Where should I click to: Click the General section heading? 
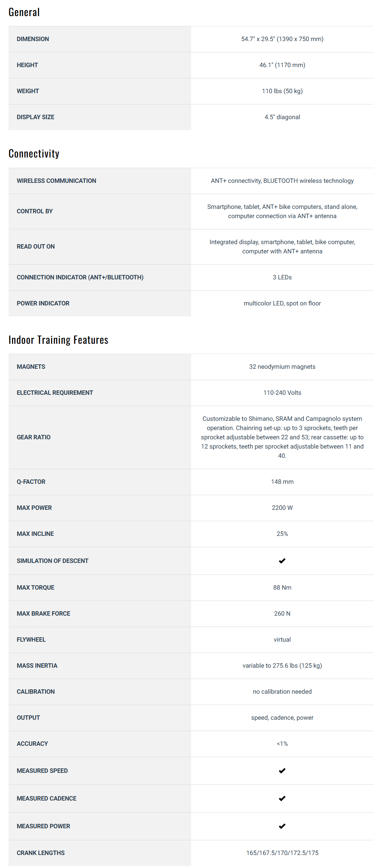(24, 12)
